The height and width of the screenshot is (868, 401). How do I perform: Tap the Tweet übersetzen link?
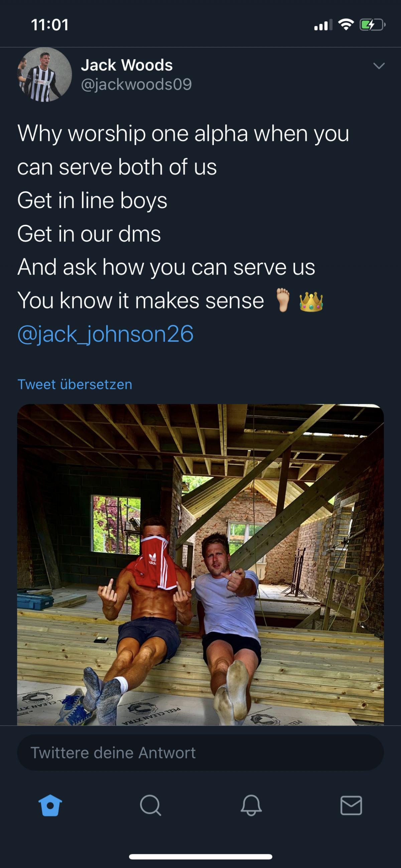point(75,385)
